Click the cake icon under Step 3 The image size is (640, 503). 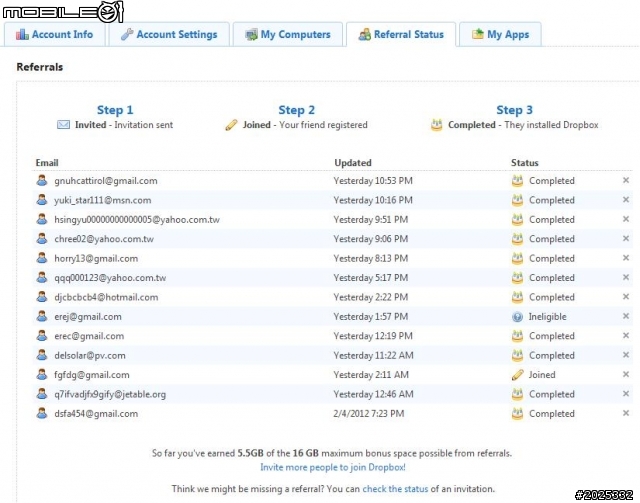(436, 125)
